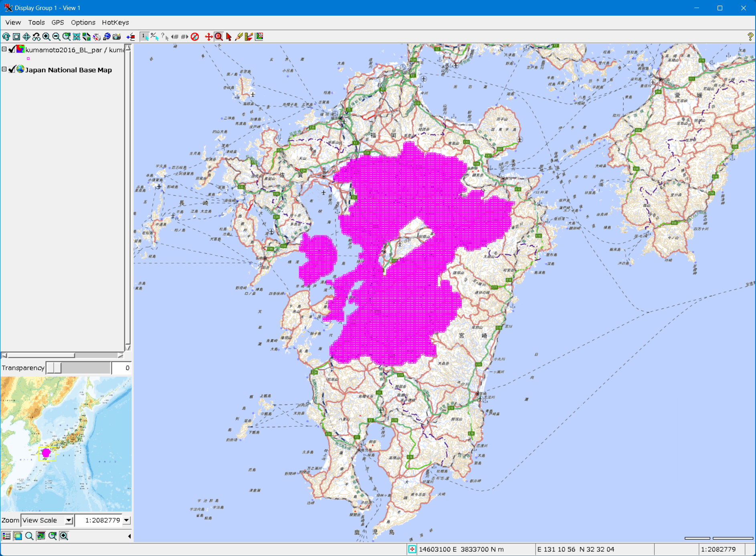Open the 1:2082779 scale value dropdown

(x=126, y=520)
